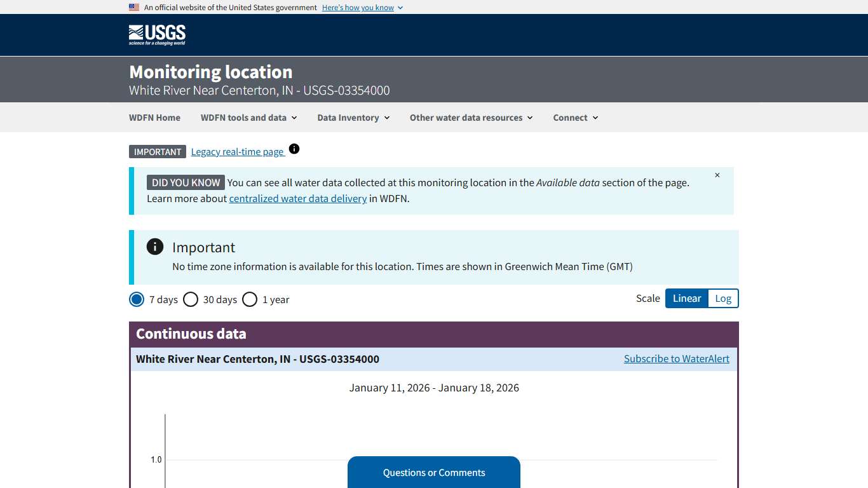This screenshot has width=868, height=488.
Task: Set graph scale to Linear
Action: [686, 299]
